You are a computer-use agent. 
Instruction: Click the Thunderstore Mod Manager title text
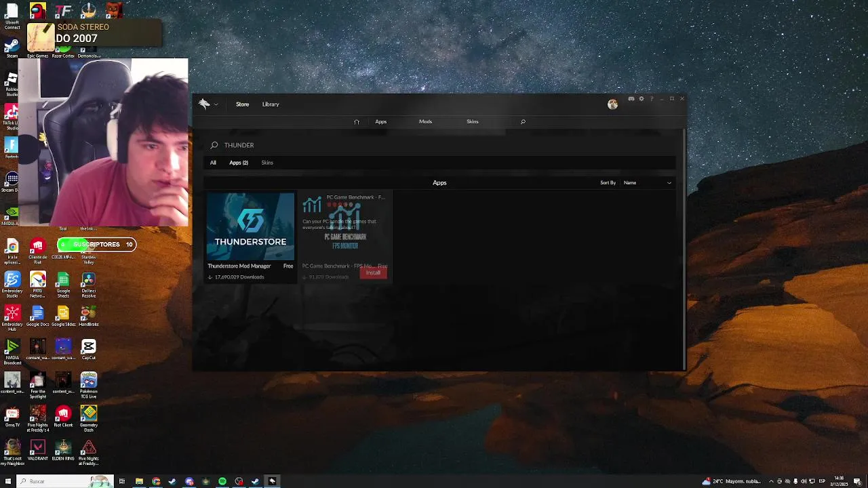click(x=239, y=266)
